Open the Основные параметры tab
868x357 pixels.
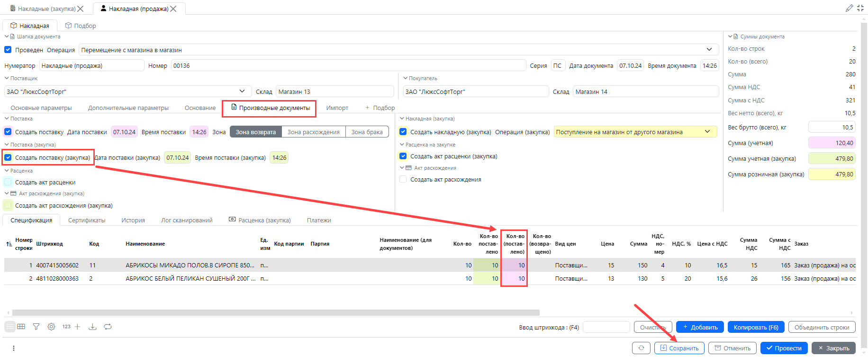(x=41, y=108)
